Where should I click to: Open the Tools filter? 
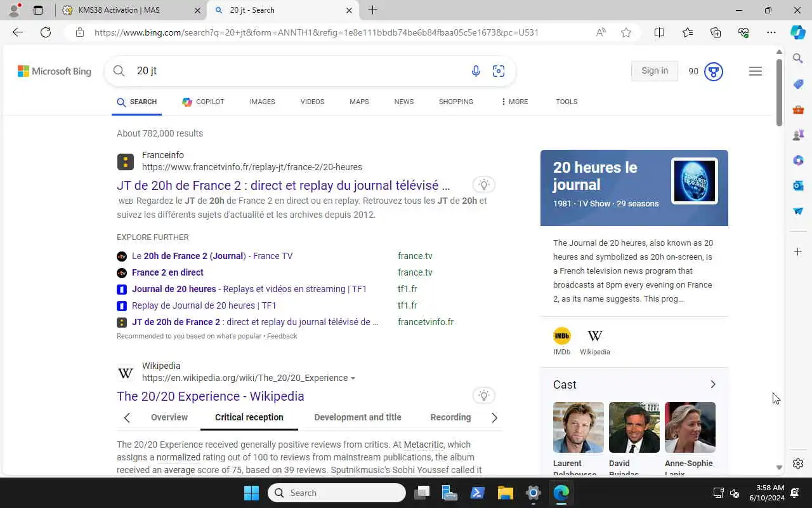point(566,102)
